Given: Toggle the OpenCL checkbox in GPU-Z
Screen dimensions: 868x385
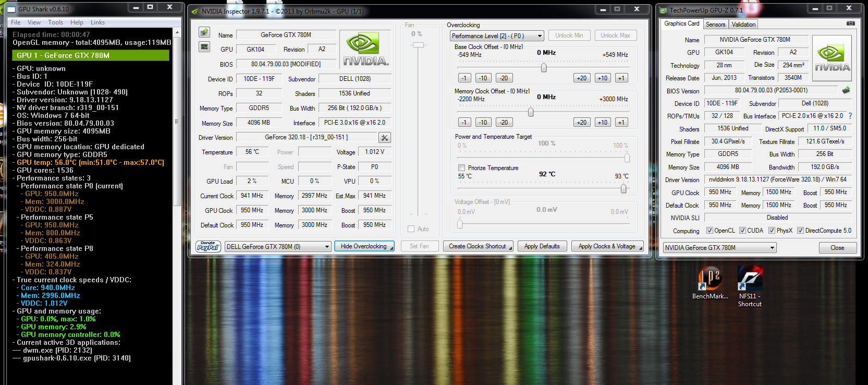Looking at the screenshot, I should pos(710,231).
